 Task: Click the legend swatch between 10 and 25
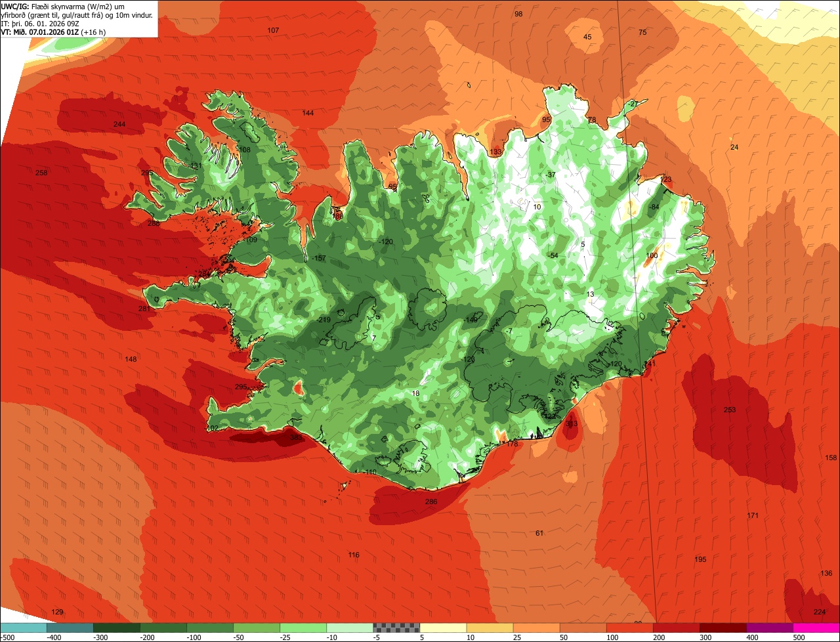point(490,628)
